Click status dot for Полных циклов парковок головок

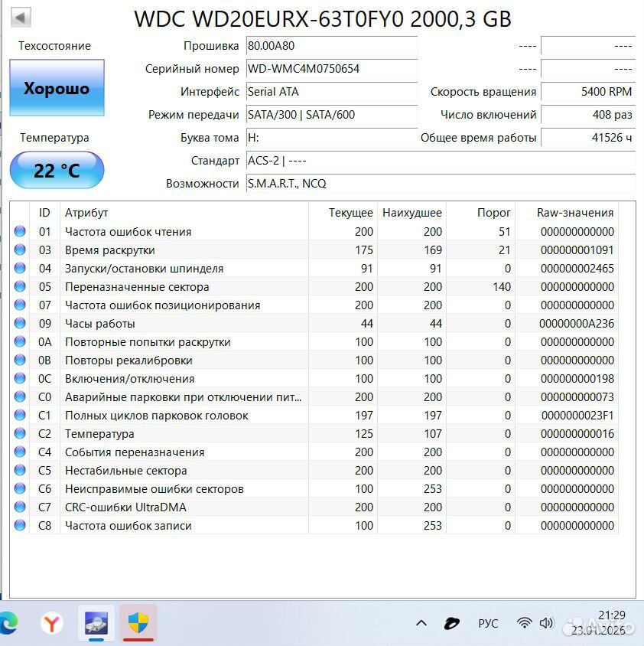point(20,415)
